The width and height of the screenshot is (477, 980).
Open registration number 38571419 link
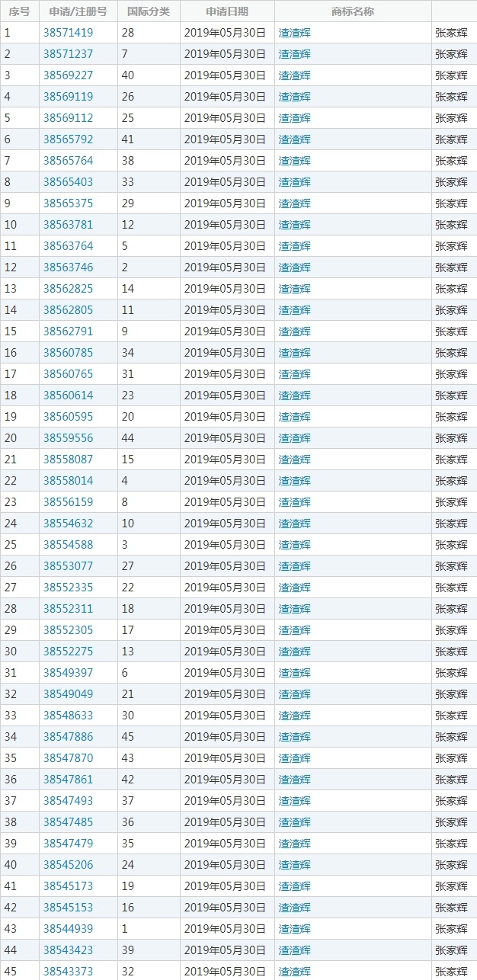68,33
